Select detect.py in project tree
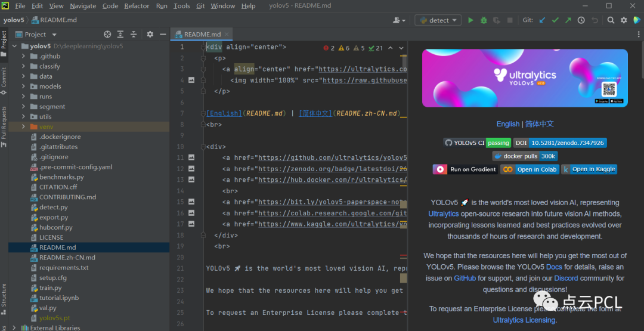644x331 pixels. pos(54,207)
